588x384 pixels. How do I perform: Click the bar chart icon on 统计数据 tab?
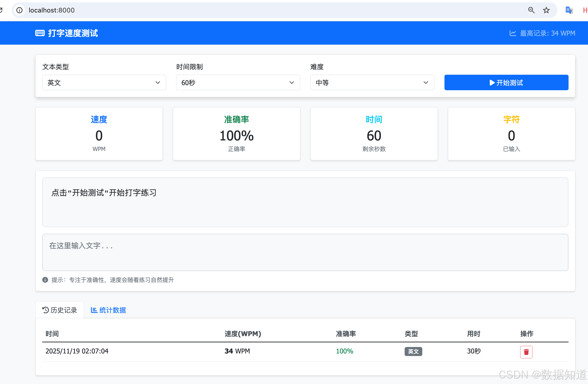pyautogui.click(x=94, y=310)
